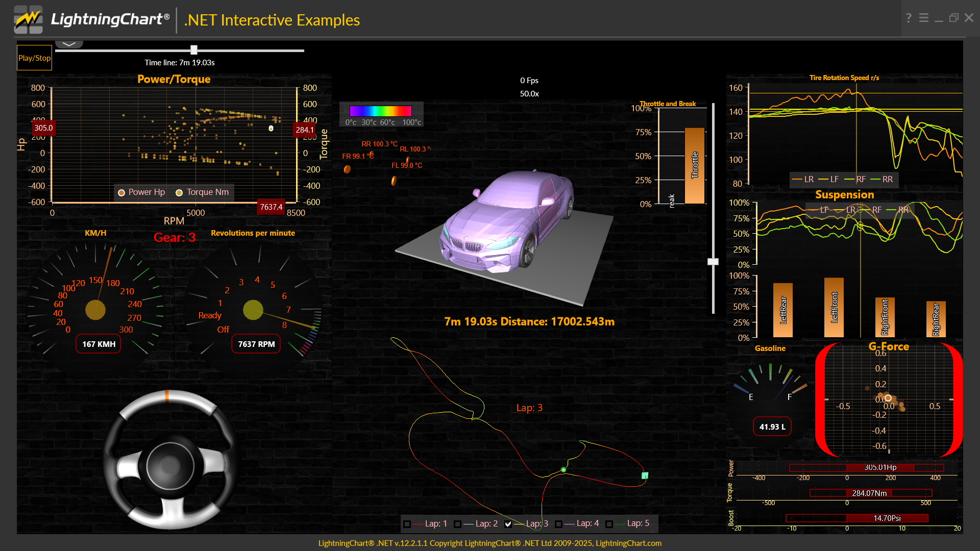The width and height of the screenshot is (980, 551).
Task: Click the G-Force current point marker
Action: click(x=888, y=398)
